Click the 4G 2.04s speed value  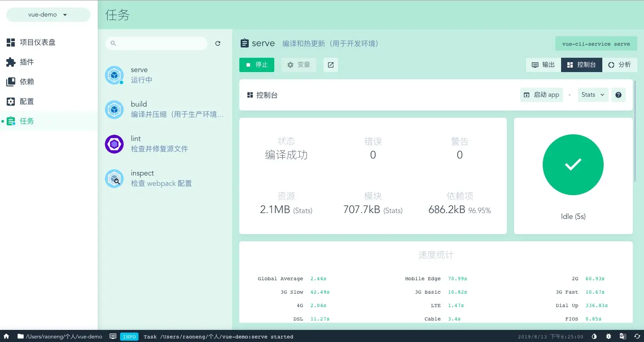click(318, 305)
